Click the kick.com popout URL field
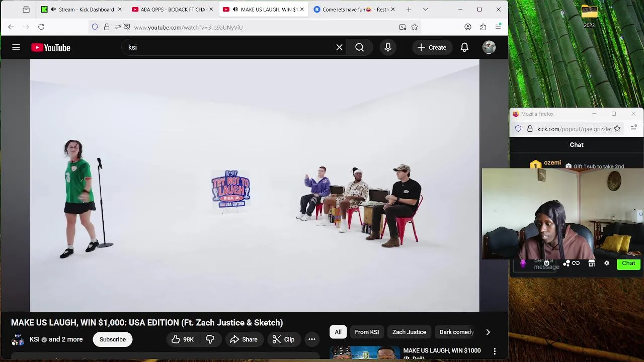644x362 pixels. click(x=574, y=129)
